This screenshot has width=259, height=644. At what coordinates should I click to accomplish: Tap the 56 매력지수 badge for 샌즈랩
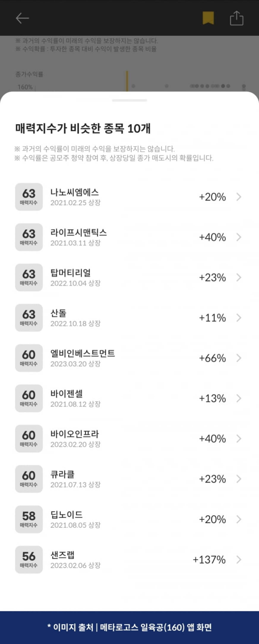click(x=29, y=560)
